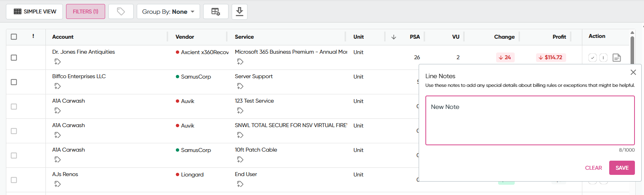
Task: Add tag to Biffco Enterprises LLC account
Action: point(58,86)
